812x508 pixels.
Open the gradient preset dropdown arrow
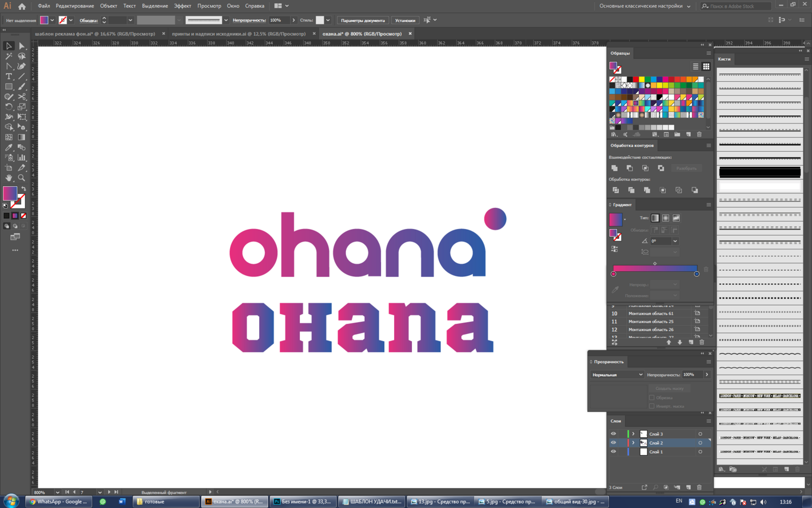click(625, 219)
